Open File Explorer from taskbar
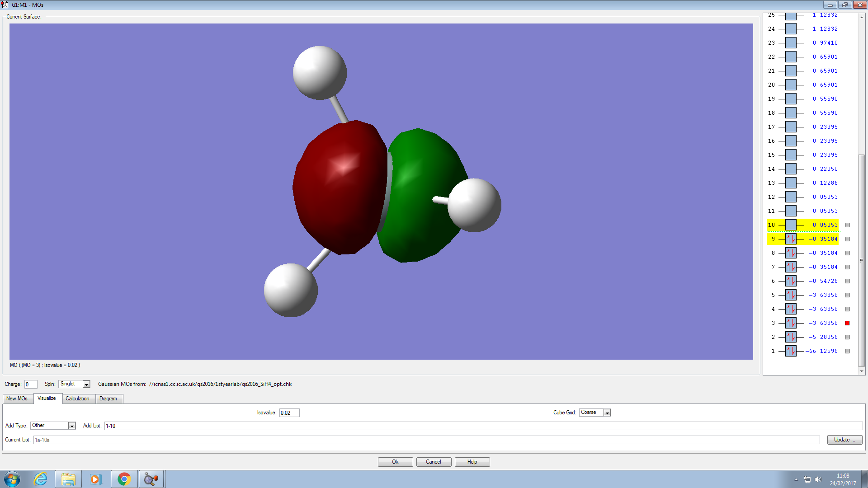Viewport: 868px width, 488px height. 68,479
